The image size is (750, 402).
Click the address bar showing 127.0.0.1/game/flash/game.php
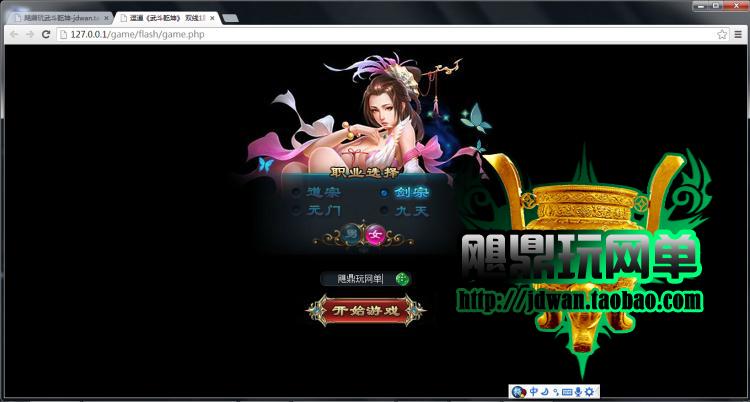pos(392,34)
